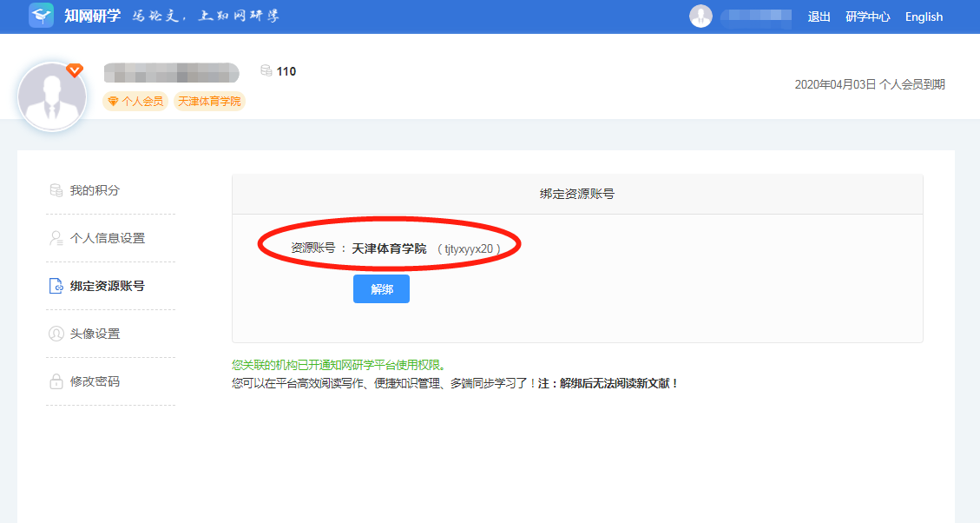Click the diamond icon in 个人会员 badge
The image size is (980, 523).
pyautogui.click(x=113, y=102)
